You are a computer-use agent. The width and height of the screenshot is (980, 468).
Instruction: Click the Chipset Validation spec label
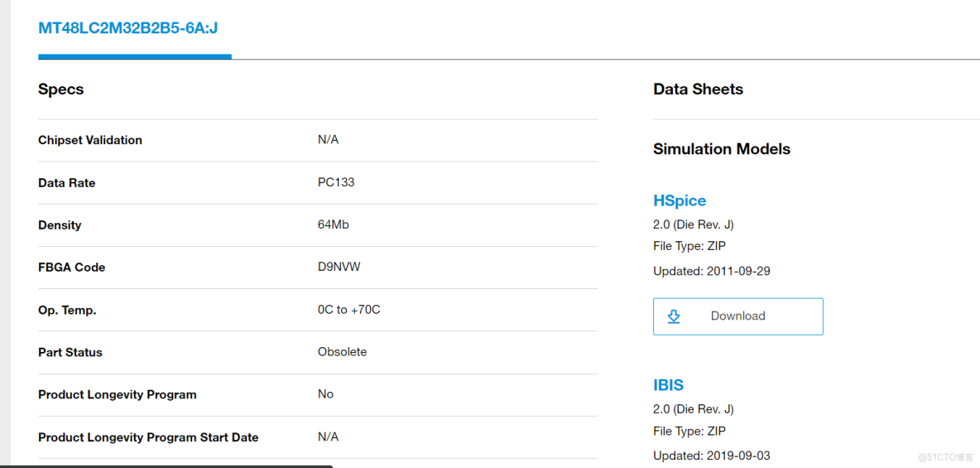90,140
